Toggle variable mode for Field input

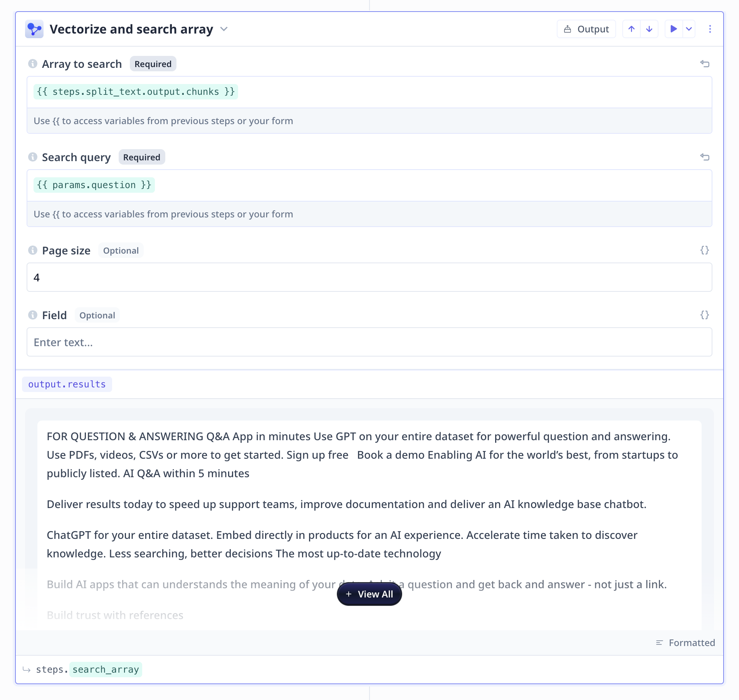705,315
